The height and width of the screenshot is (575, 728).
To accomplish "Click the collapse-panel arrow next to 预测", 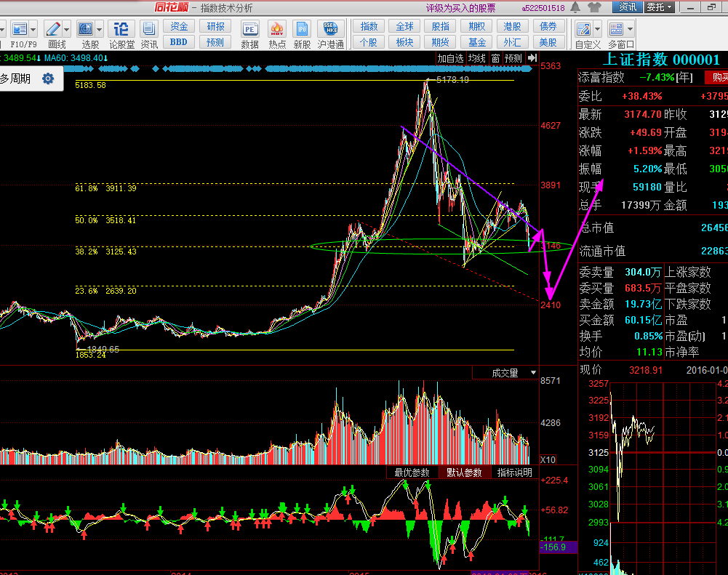I will click(532, 58).
